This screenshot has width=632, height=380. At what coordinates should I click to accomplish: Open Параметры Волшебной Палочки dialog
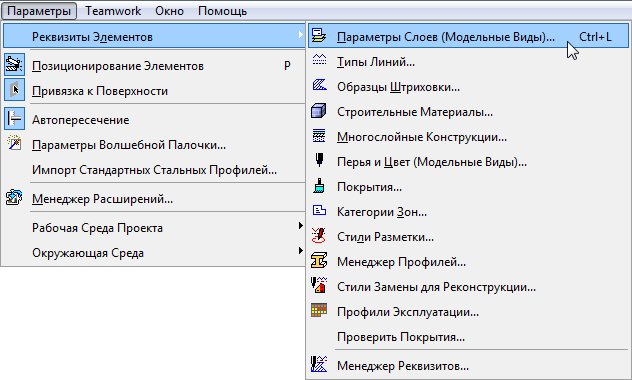(129, 145)
